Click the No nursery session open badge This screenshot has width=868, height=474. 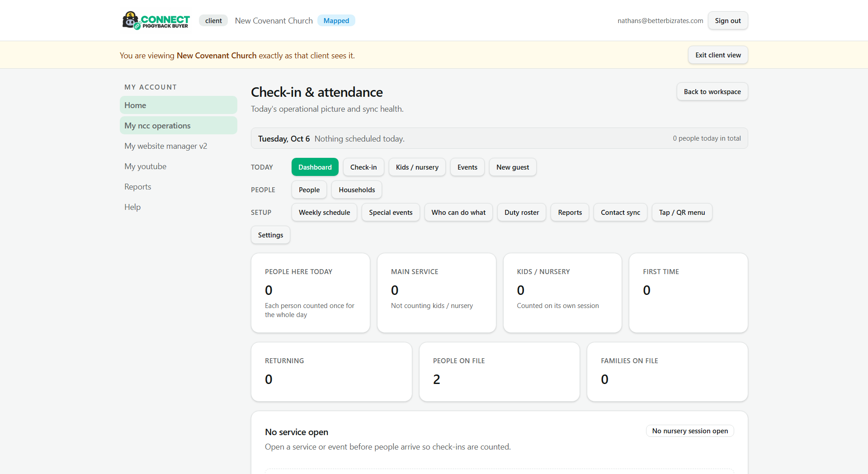pyautogui.click(x=690, y=431)
